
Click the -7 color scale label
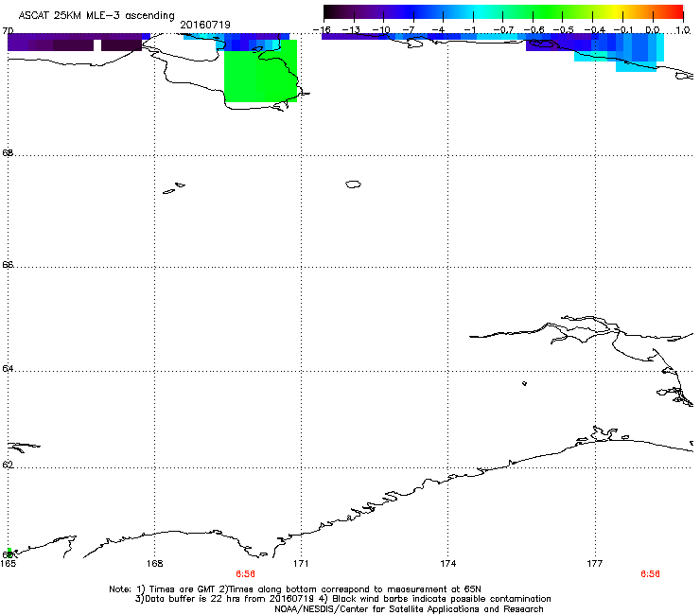coord(409,30)
